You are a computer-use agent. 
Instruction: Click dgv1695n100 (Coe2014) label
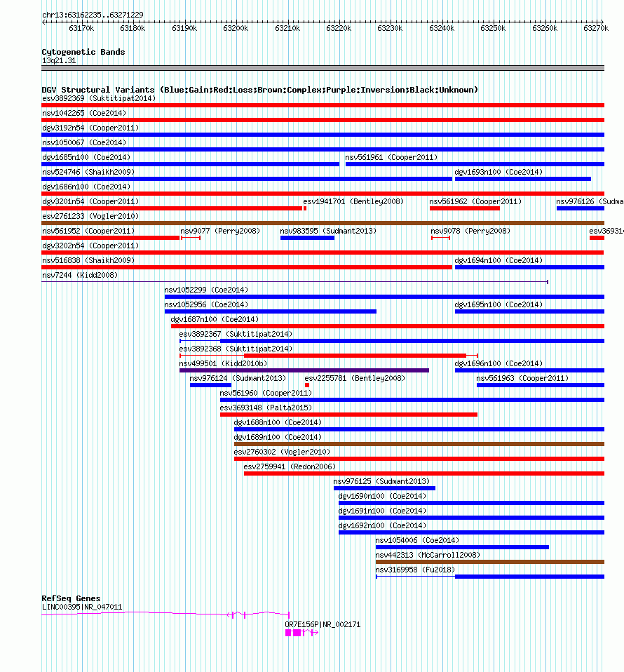498,304
